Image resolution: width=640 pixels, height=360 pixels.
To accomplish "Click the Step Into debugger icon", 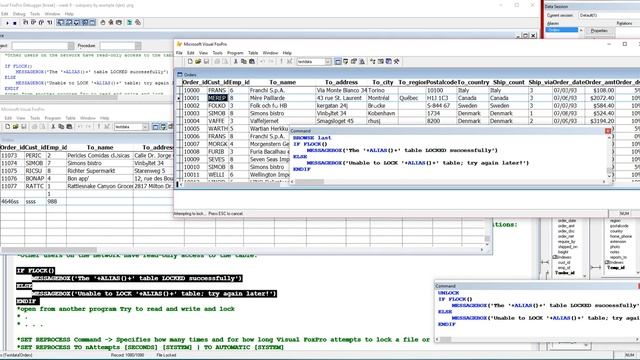I will tap(25, 23).
